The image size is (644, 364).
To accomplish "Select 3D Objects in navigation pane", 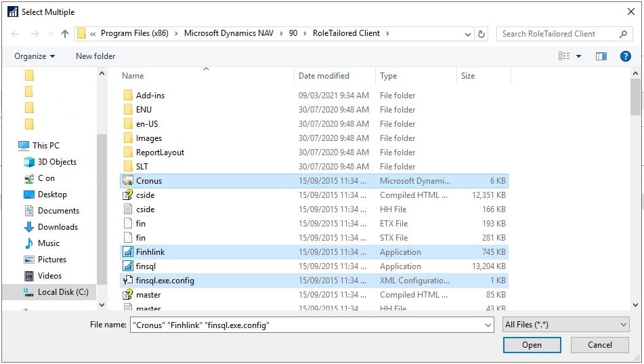I will coord(50,162).
